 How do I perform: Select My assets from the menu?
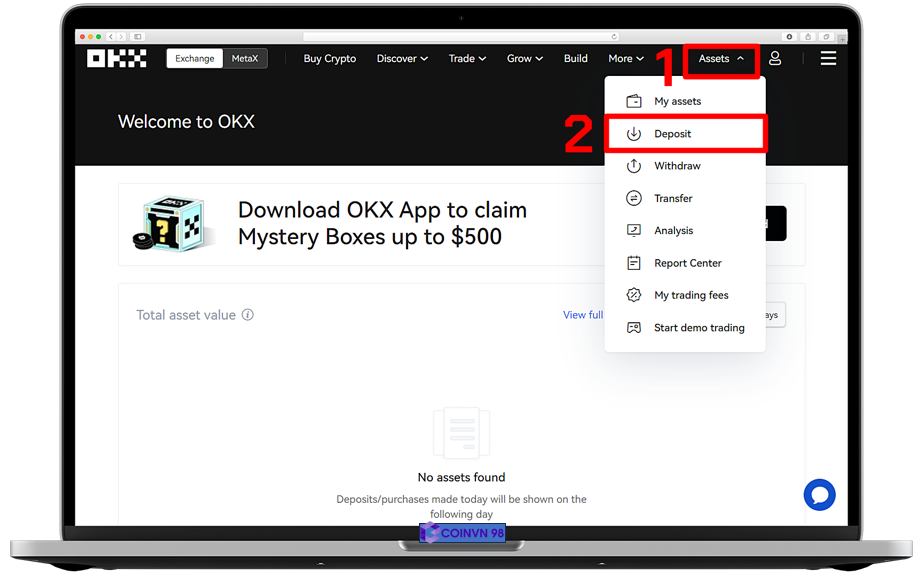point(677,101)
